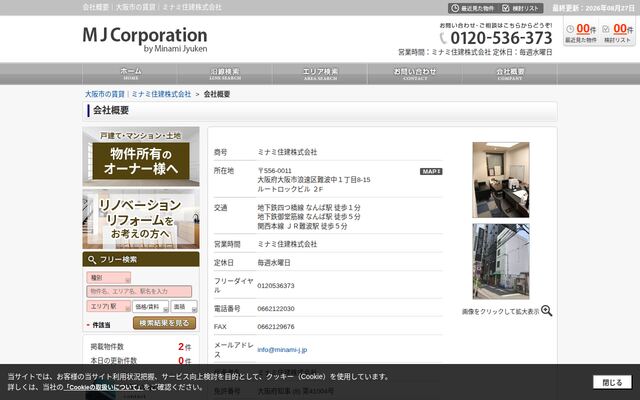Open the お問い合わせ menu item
Screen dimensions: 640x400
point(415,74)
